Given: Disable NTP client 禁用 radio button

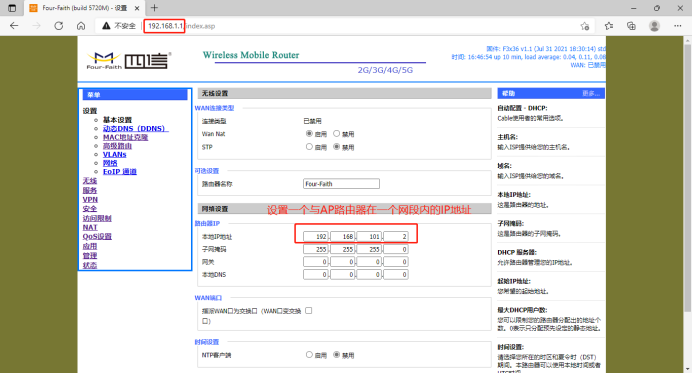Looking at the screenshot, I should 336,355.
